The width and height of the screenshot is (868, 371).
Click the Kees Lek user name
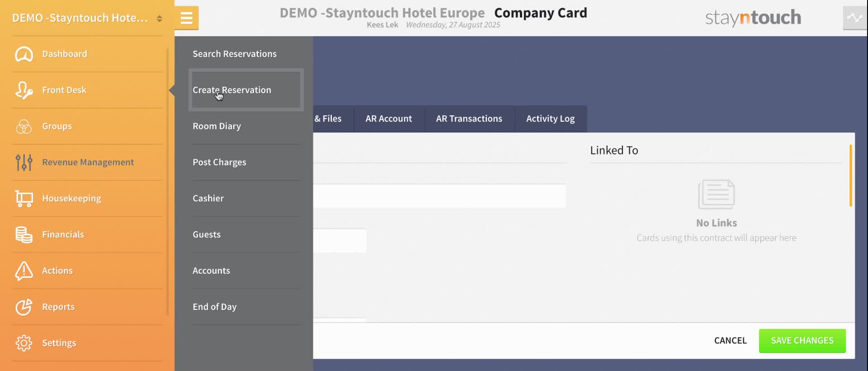tap(382, 25)
